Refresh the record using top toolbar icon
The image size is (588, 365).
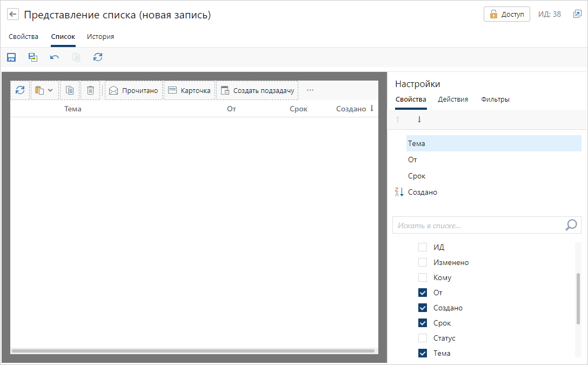98,57
